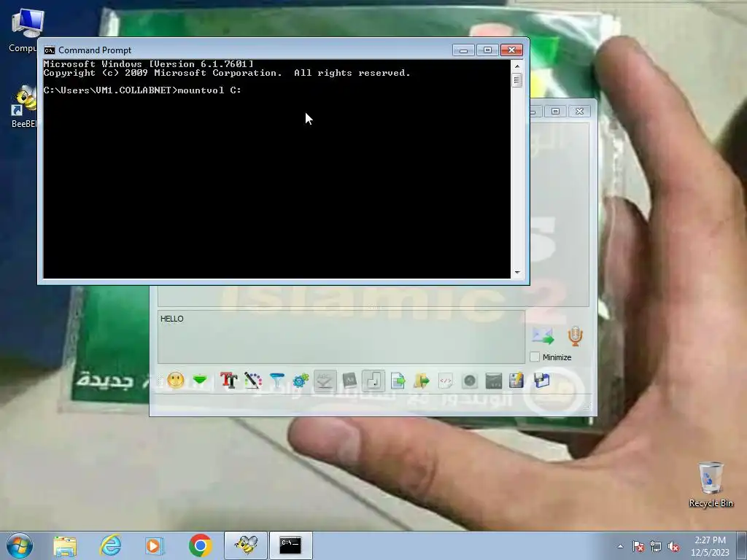Click the green downward arrow icon in chat toolbar
Screen dimensions: 747x560
(x=200, y=380)
